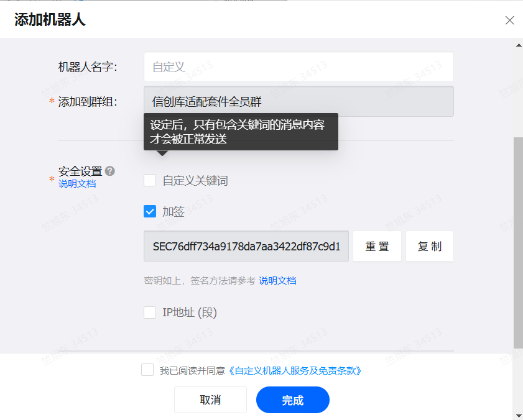523x420 pixels.
Task: Click the scrollbar track above the thumb
Action: (518, 93)
